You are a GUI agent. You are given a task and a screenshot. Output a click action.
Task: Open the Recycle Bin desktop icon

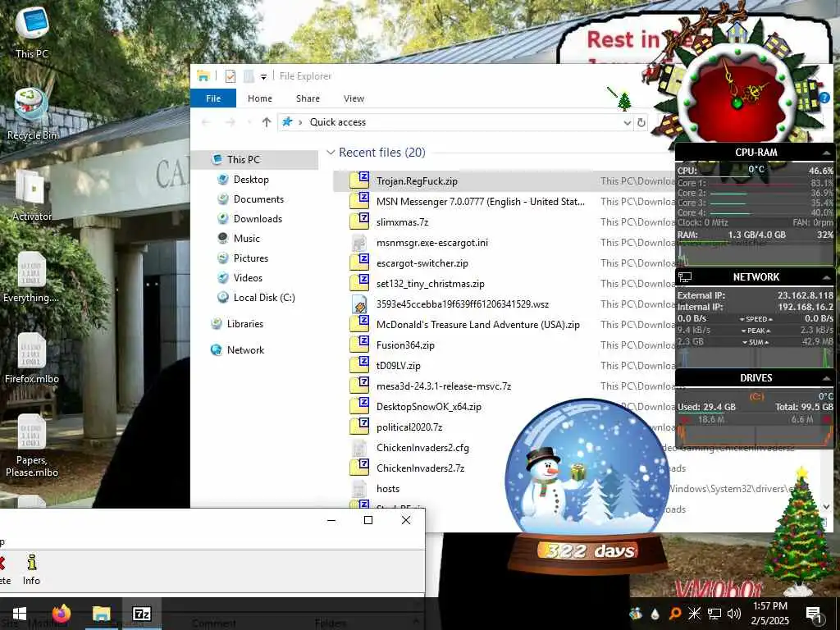point(32,115)
